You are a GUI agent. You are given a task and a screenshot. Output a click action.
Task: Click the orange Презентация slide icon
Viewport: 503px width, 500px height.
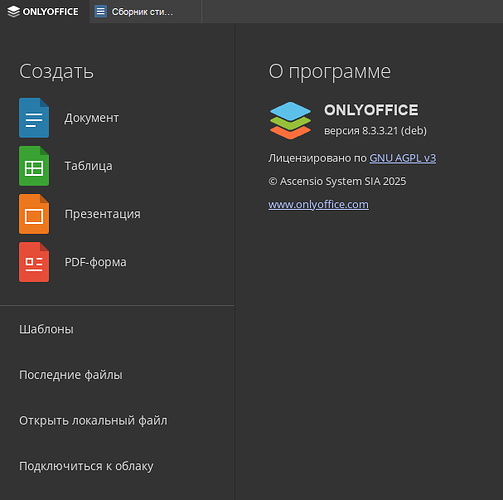pos(34,214)
